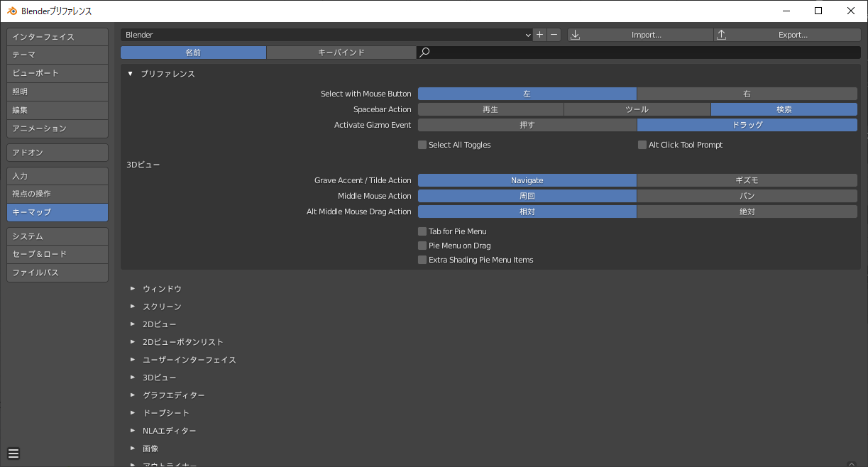The height and width of the screenshot is (467, 868).
Task: Open the ビューポート preferences tab
Action: tap(57, 73)
